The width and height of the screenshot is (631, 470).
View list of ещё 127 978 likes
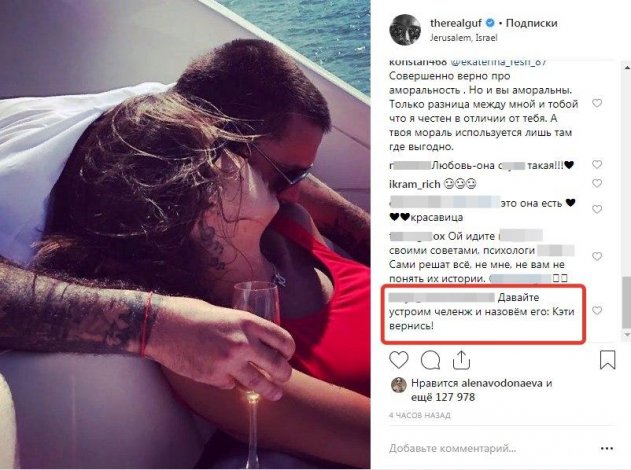point(443,397)
